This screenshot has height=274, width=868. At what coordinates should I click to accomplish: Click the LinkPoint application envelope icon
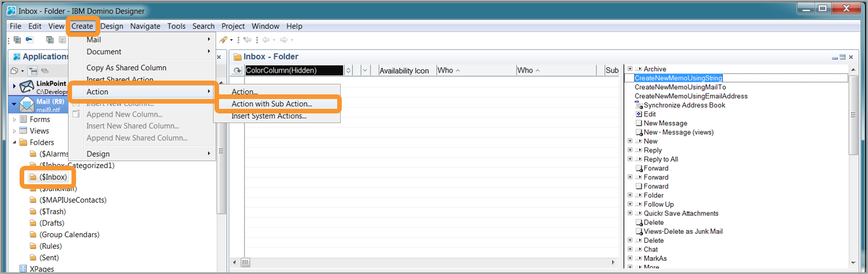27,87
